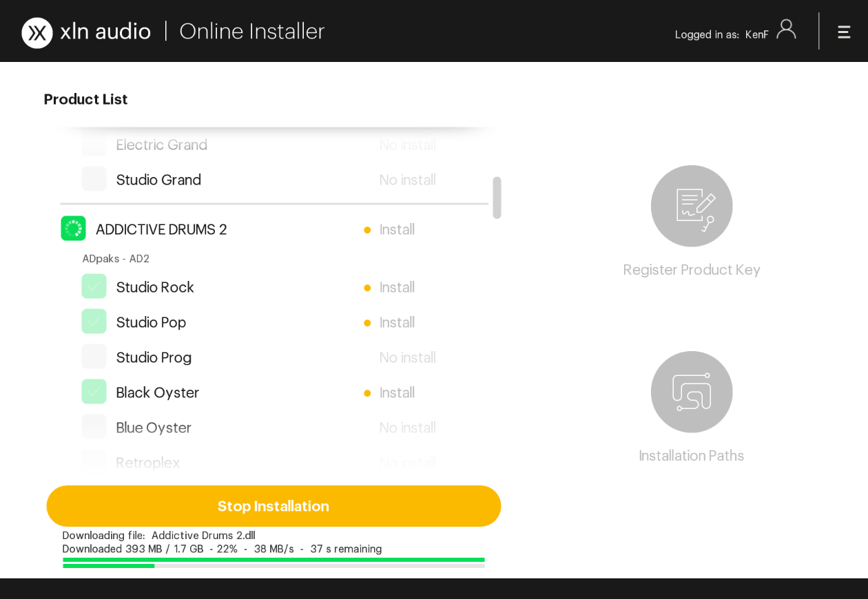Check the Blue Oyster checkbox
This screenshot has width=868, height=599.
point(94,427)
